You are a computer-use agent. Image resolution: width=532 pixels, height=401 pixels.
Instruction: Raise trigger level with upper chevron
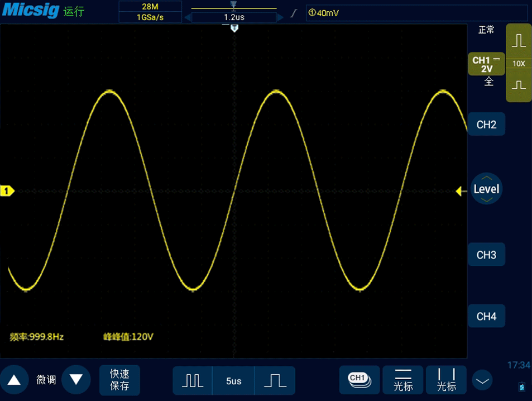[487, 178]
